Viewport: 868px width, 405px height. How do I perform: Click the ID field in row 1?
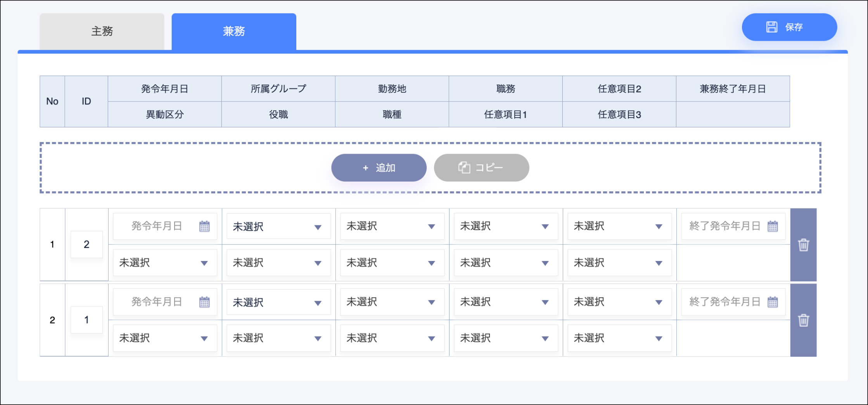point(86,244)
